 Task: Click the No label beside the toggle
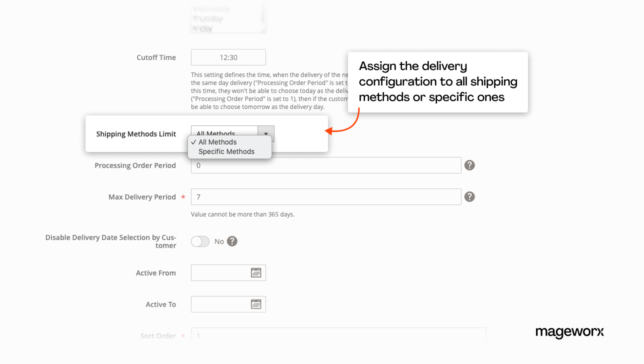(x=219, y=241)
